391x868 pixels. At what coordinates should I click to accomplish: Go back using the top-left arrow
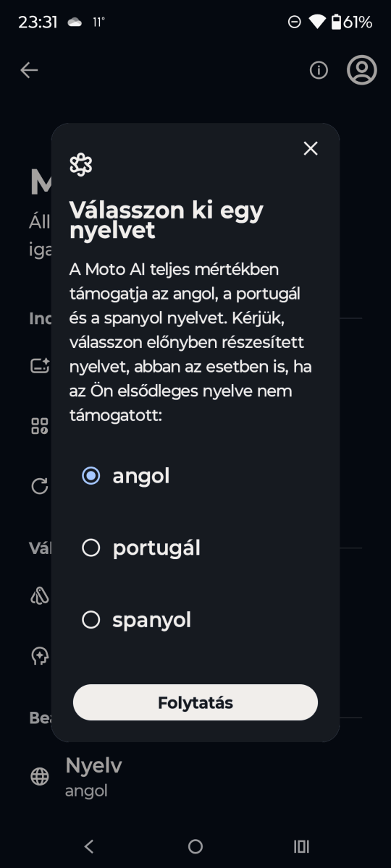tap(29, 70)
